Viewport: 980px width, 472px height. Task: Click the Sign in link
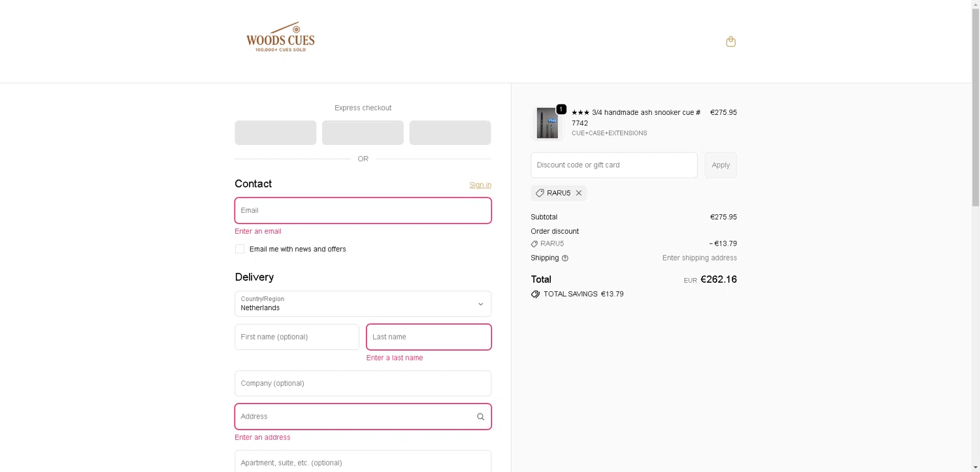coord(480,185)
